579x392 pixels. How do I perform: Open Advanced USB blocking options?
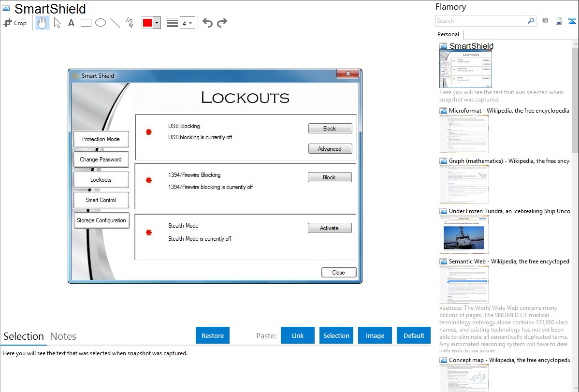(x=330, y=149)
